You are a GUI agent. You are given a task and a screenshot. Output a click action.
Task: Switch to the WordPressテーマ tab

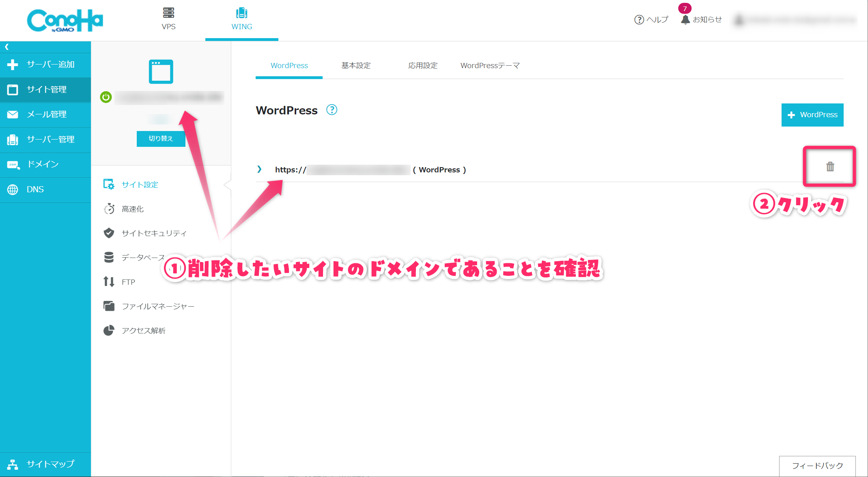click(490, 66)
